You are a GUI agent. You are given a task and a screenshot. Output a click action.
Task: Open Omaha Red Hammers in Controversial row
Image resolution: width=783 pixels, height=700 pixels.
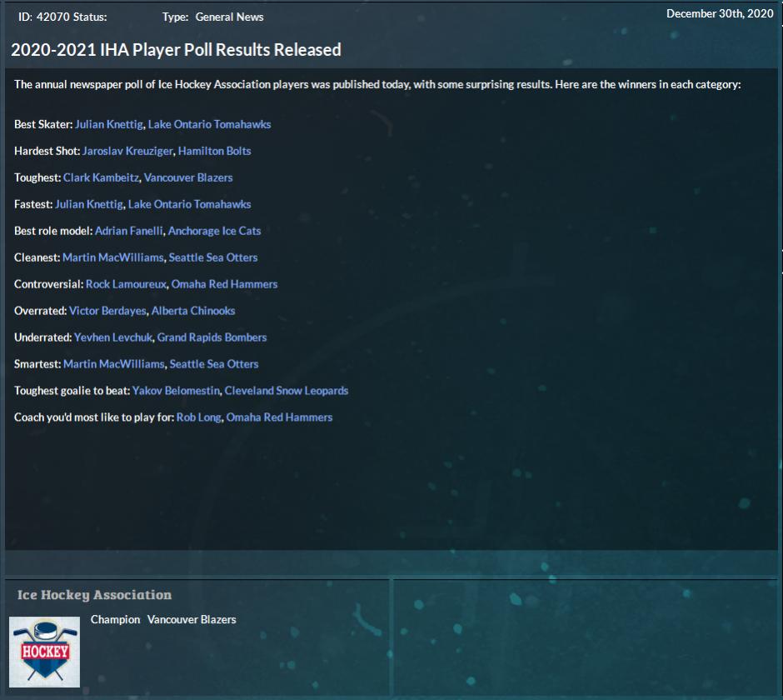click(x=224, y=284)
